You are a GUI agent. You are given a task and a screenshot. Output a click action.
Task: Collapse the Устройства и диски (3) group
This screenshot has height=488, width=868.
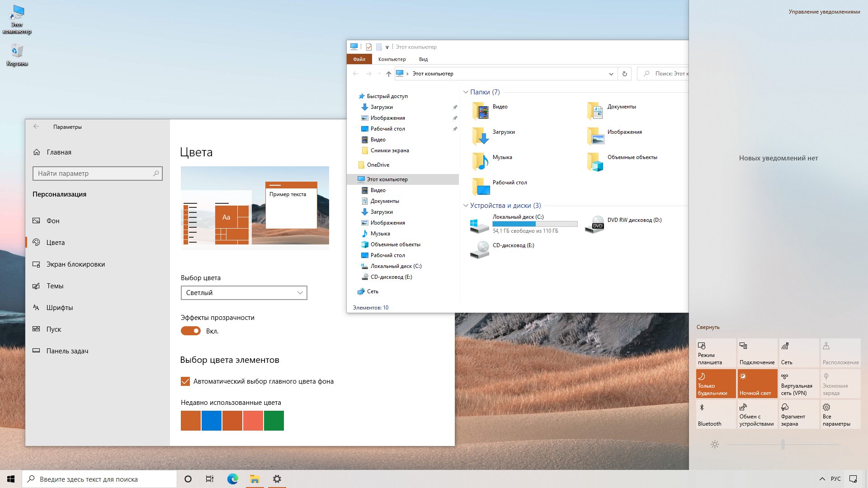pyautogui.click(x=466, y=206)
